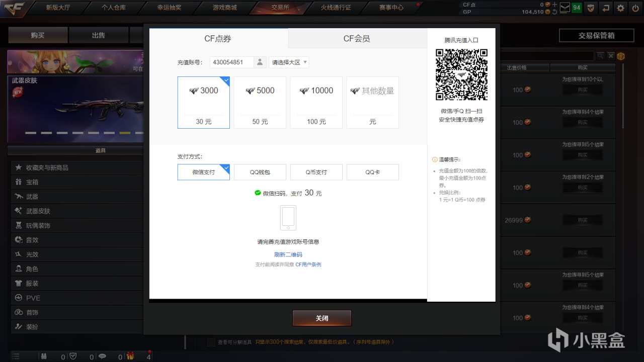The width and height of the screenshot is (644, 362).
Task: Open the CF用户条例 link
Action: 308,264
